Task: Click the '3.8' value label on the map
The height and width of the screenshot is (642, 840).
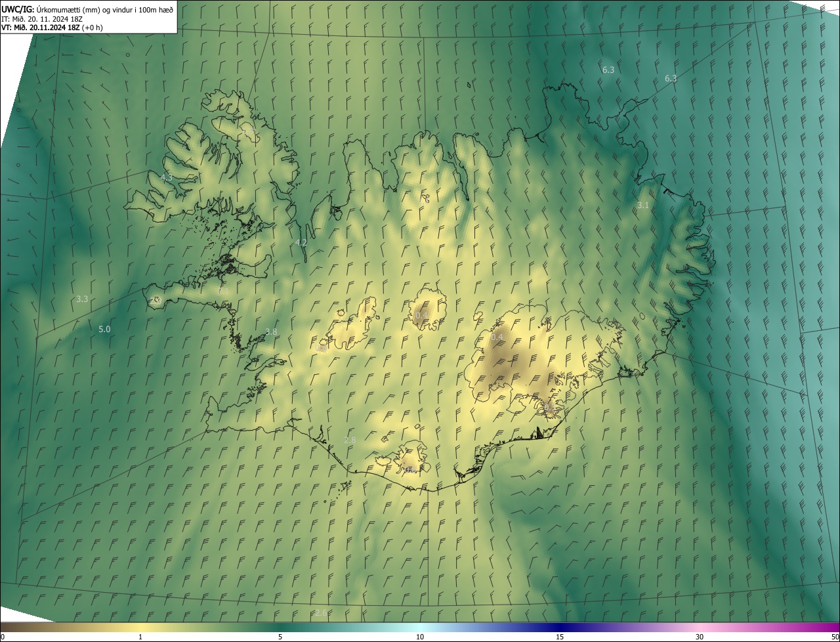Action: click(x=271, y=332)
